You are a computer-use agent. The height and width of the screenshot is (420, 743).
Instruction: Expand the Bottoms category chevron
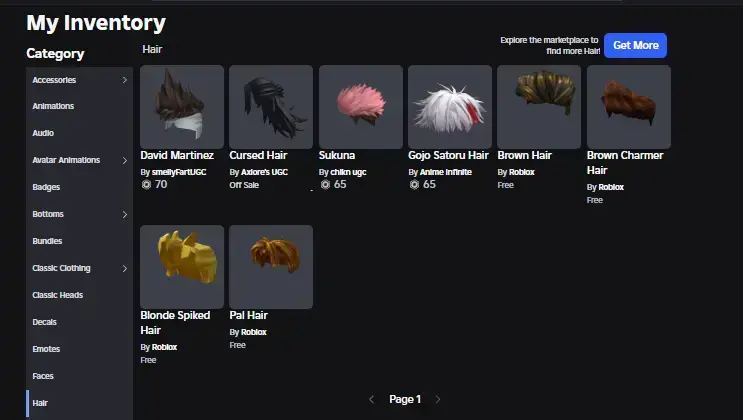[x=125, y=214]
